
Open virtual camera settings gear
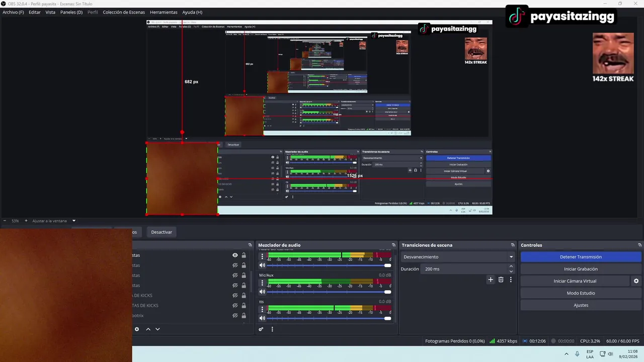[x=636, y=281]
